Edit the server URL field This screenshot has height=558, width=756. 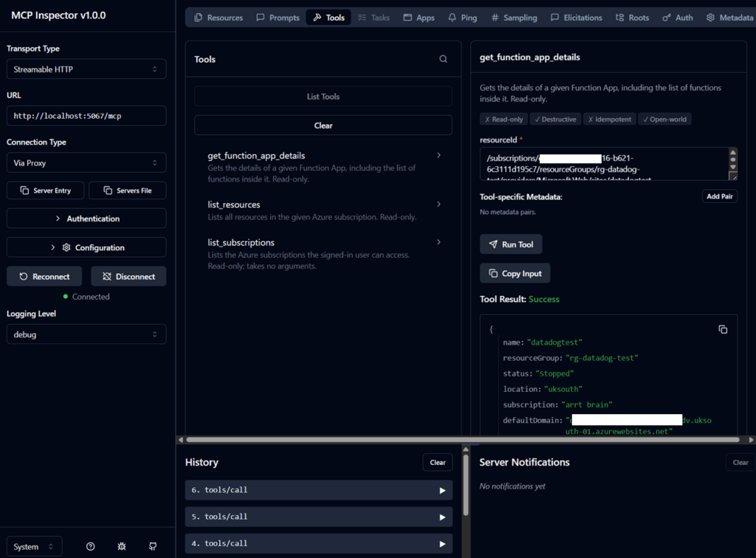pyautogui.click(x=86, y=116)
